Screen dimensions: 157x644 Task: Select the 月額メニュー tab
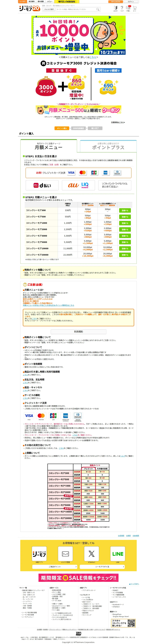point(49,146)
